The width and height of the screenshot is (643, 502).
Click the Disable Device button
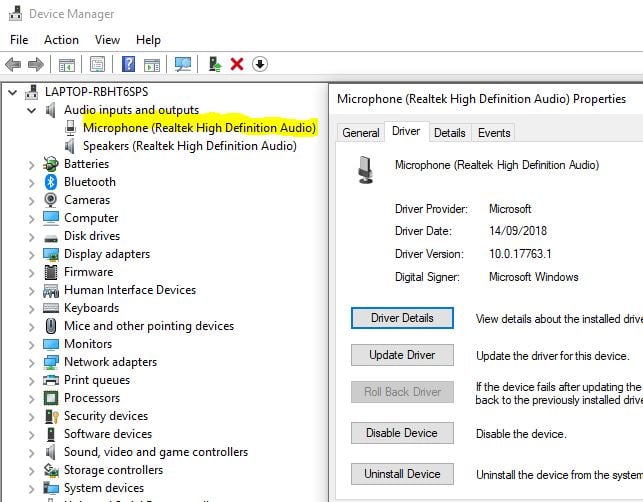(x=402, y=433)
